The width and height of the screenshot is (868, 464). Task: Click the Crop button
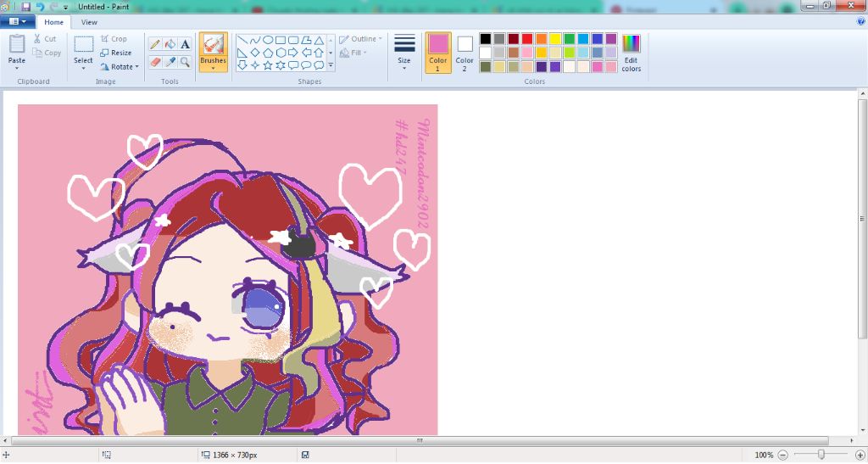[x=114, y=39]
